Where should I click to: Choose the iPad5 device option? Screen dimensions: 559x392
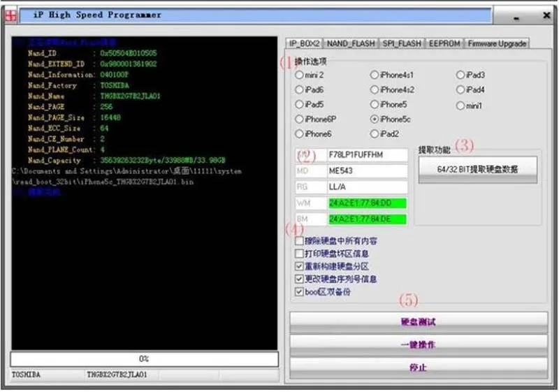(310, 105)
